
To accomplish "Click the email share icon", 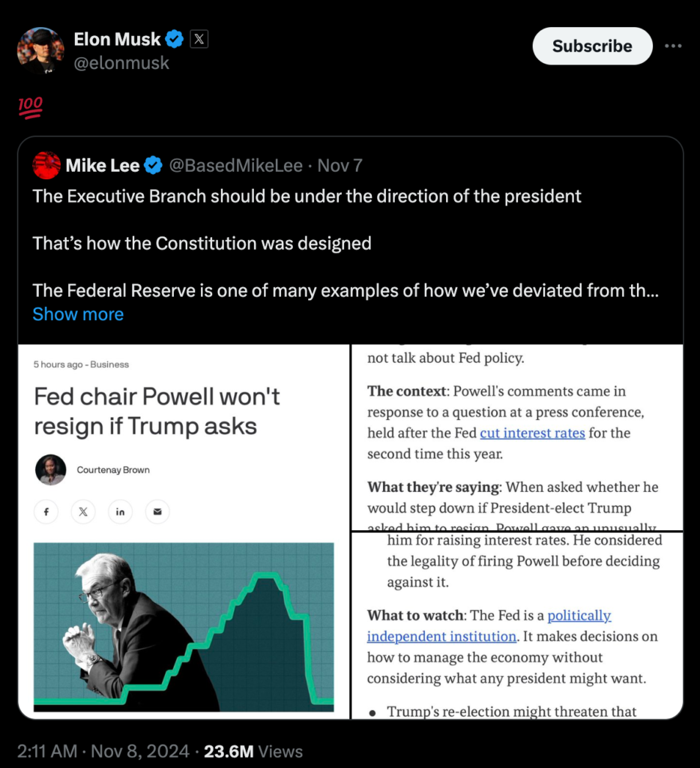I will 158,511.
